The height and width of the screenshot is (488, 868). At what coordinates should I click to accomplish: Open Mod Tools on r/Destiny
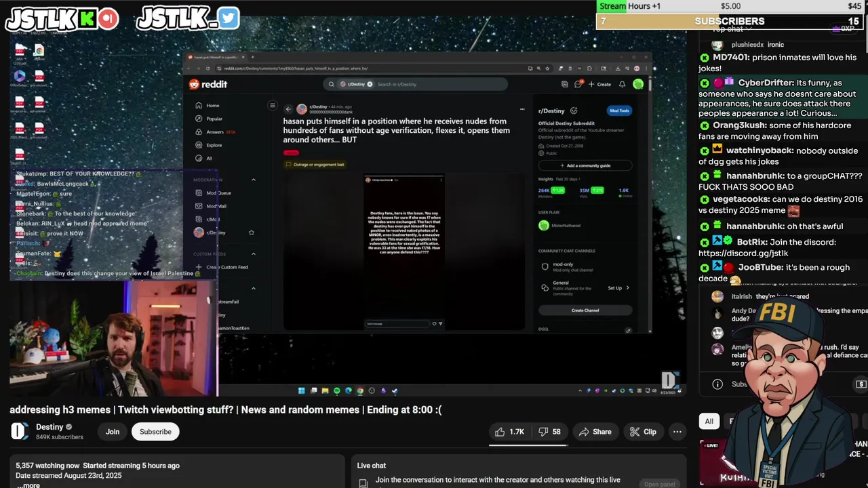(x=619, y=110)
